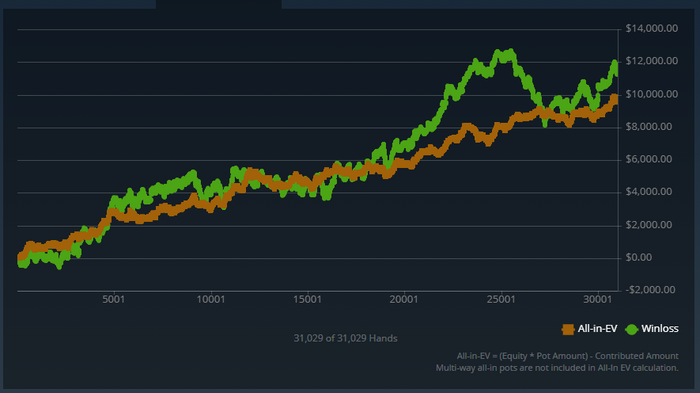This screenshot has width=700, height=393.
Task: Click the 5001 hands axis label
Action: coord(113,300)
